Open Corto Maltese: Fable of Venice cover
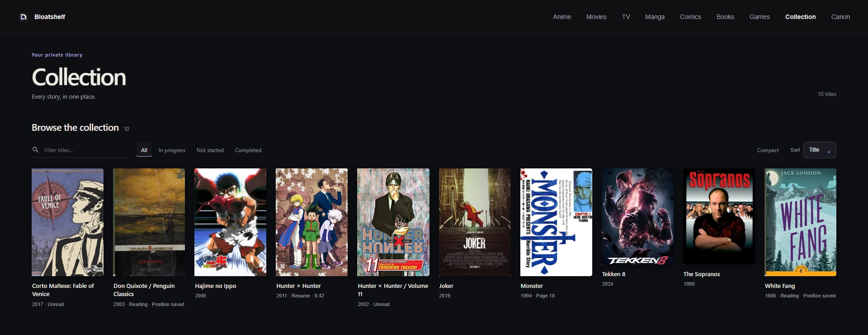This screenshot has height=335, width=868. [67, 222]
